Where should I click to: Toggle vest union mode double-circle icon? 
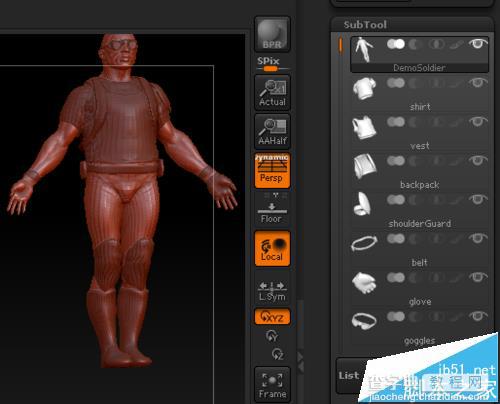pyautogui.click(x=396, y=122)
